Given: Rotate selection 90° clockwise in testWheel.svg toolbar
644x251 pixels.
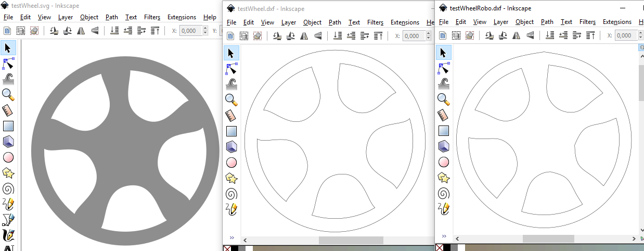Looking at the screenshot, I should [x=67, y=31].
